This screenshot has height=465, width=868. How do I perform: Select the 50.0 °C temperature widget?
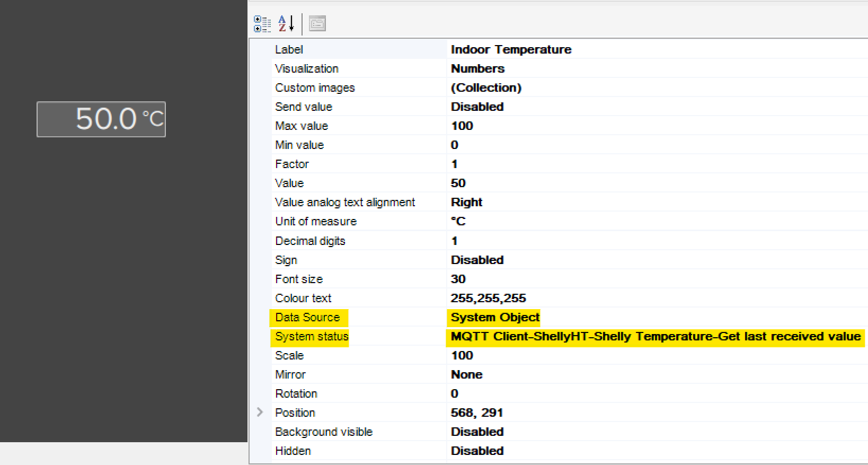pos(101,119)
